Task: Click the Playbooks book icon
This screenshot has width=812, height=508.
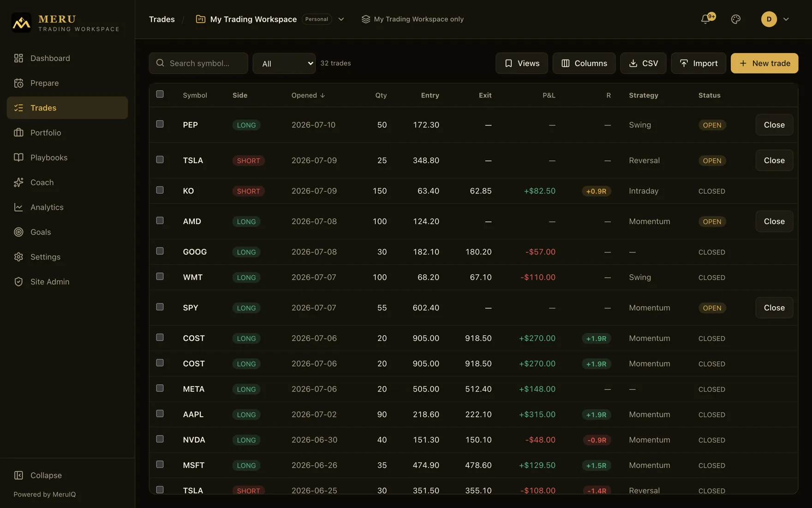Action: click(18, 157)
